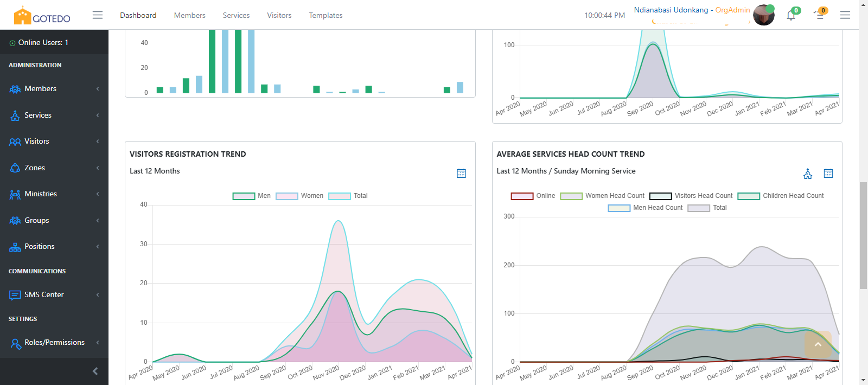Open the Templates top navigation item

click(325, 15)
